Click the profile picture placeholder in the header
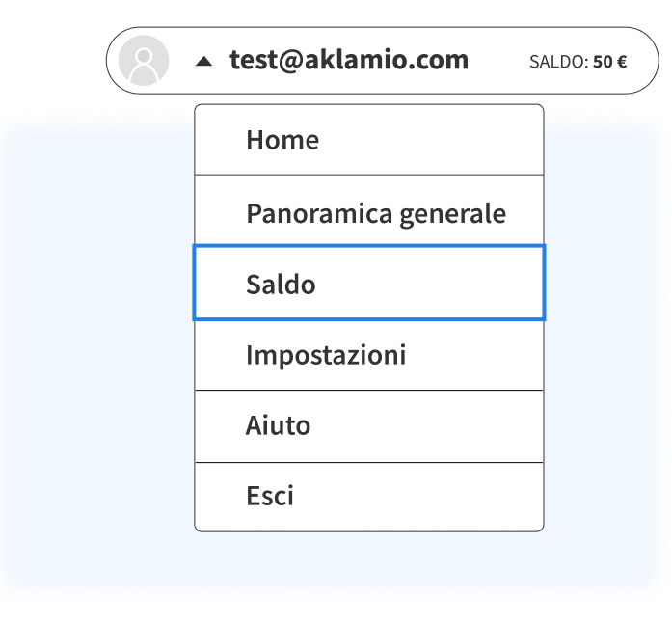The height and width of the screenshot is (625, 672). [x=144, y=61]
